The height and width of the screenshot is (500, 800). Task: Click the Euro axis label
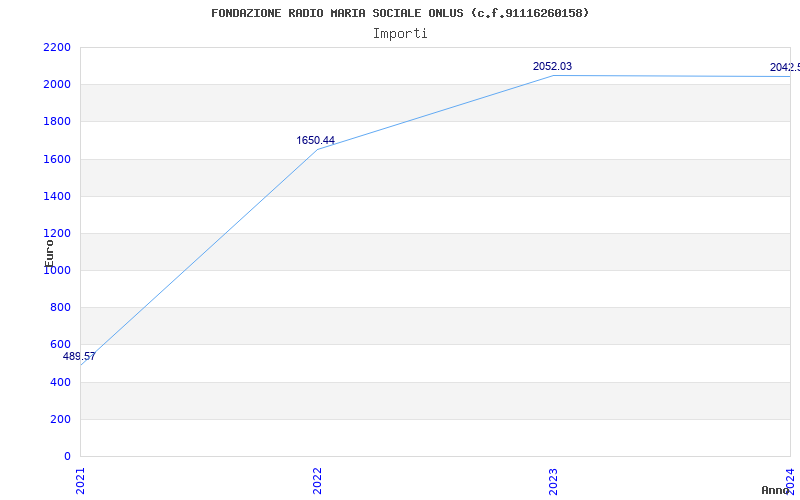(49, 253)
